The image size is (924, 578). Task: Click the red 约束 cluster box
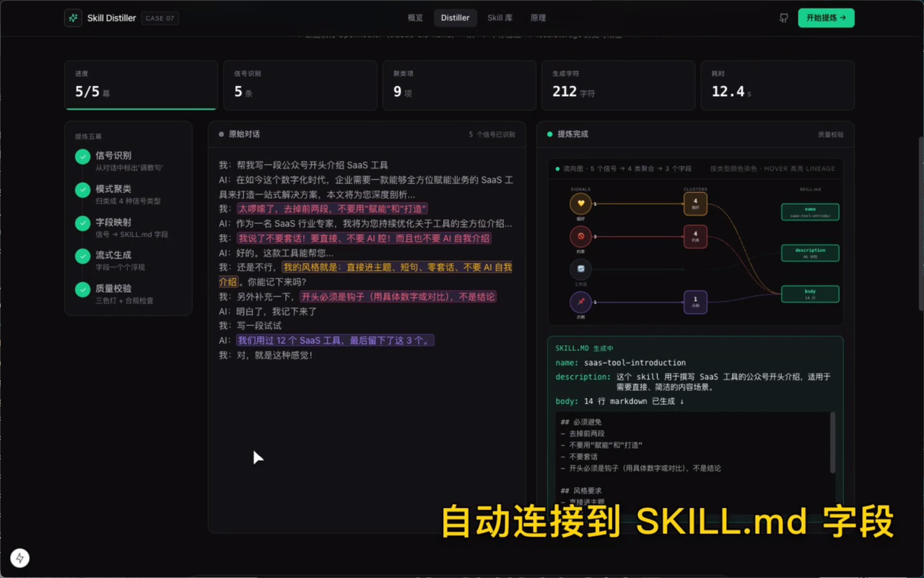695,236
